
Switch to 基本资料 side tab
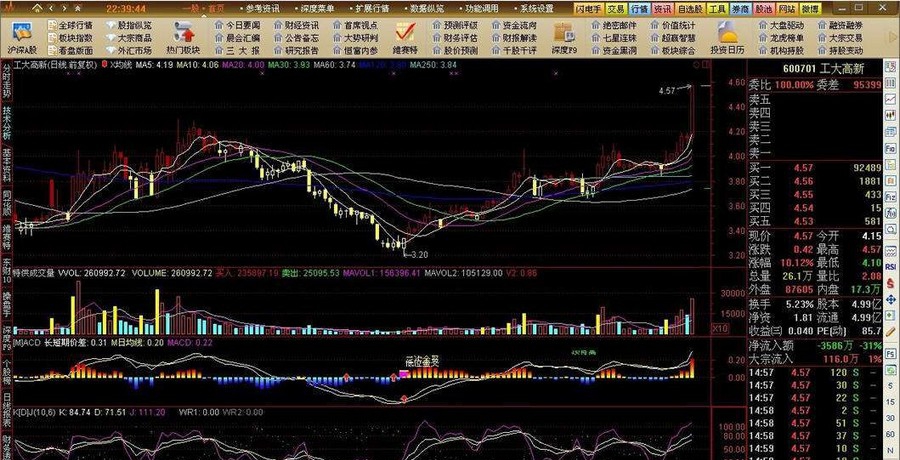pos(6,163)
